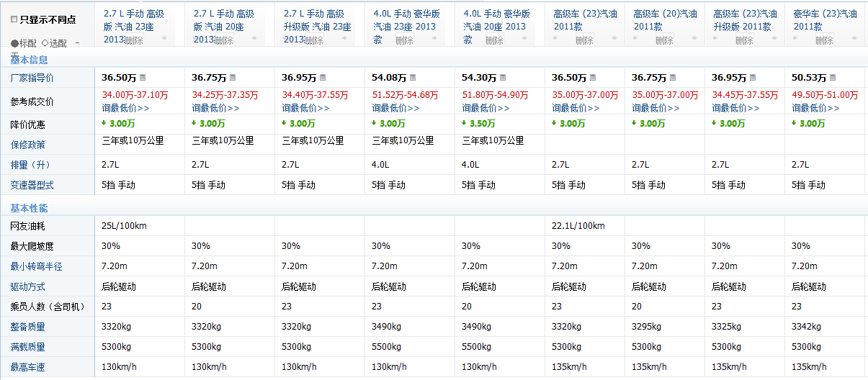Select the 标配 legend marker
The width and height of the screenshot is (868, 380).
click(14, 43)
